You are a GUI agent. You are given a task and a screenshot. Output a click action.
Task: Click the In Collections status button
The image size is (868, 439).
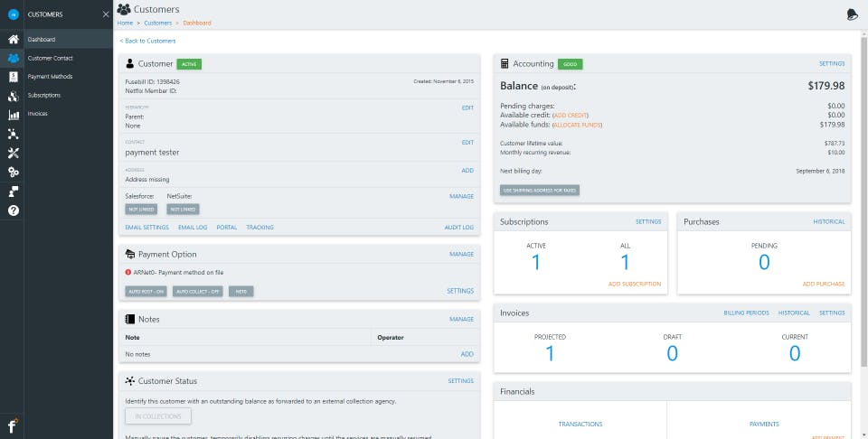pos(158,416)
